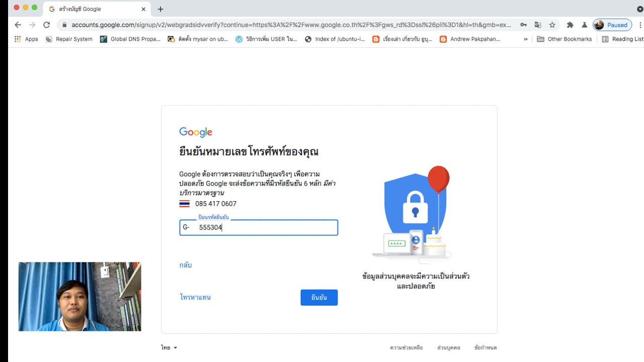644x362 pixels.
Task: Select the สร้างบัญชี Google tab
Action: 97,9
